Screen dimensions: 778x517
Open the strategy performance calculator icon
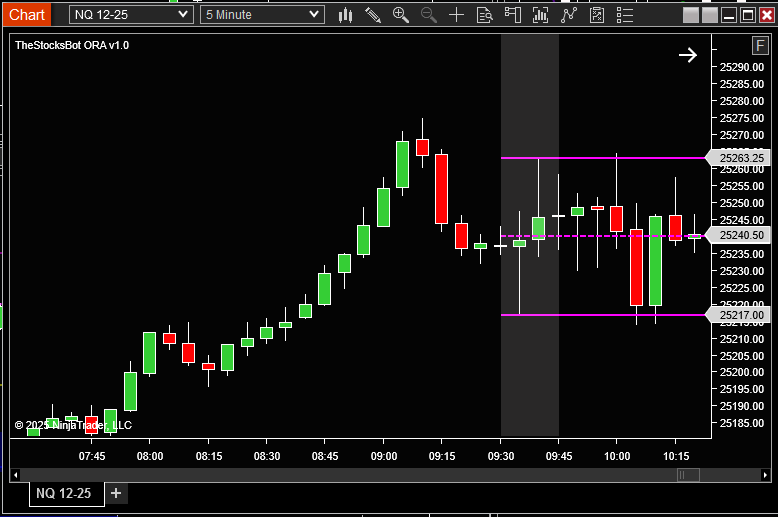pyautogui.click(x=597, y=15)
